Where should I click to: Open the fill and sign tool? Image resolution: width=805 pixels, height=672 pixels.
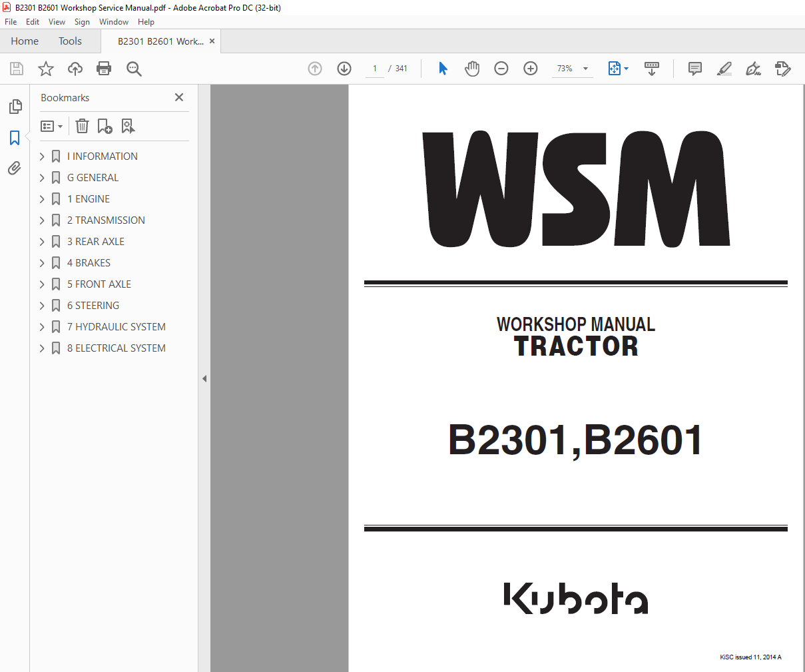click(754, 69)
